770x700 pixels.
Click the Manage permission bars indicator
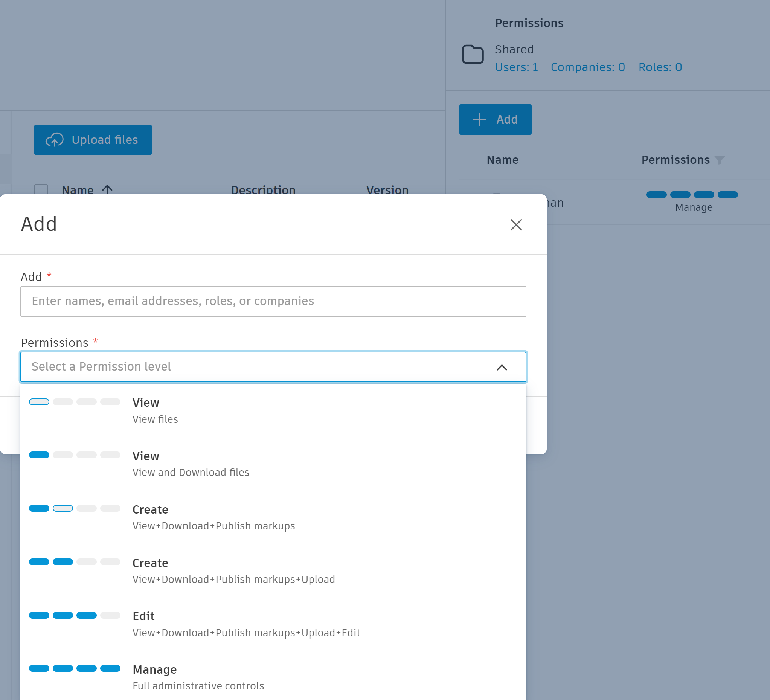(x=692, y=195)
